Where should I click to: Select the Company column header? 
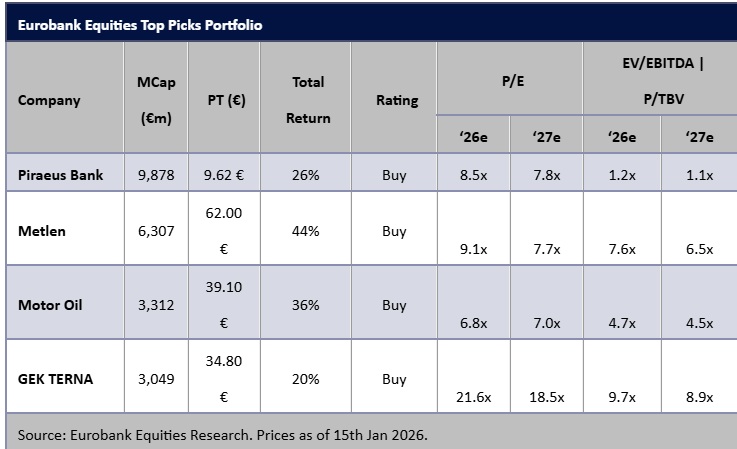point(49,100)
